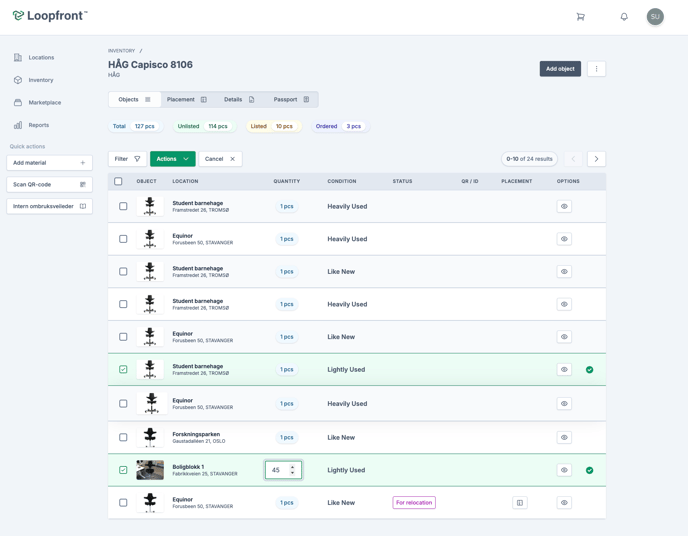Switch to the Passport tab
This screenshot has height=536, width=688.
pyautogui.click(x=291, y=100)
